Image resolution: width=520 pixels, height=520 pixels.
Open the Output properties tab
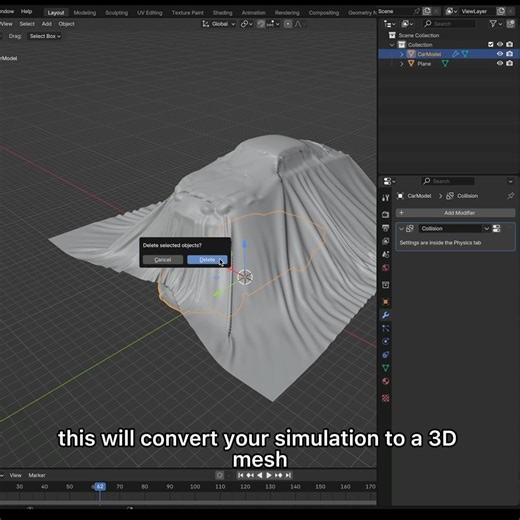pos(386,228)
